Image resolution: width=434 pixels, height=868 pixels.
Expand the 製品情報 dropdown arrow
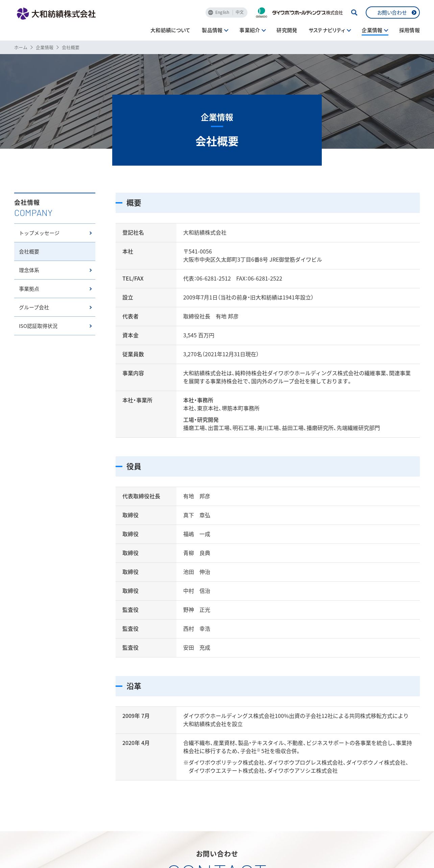tap(226, 30)
